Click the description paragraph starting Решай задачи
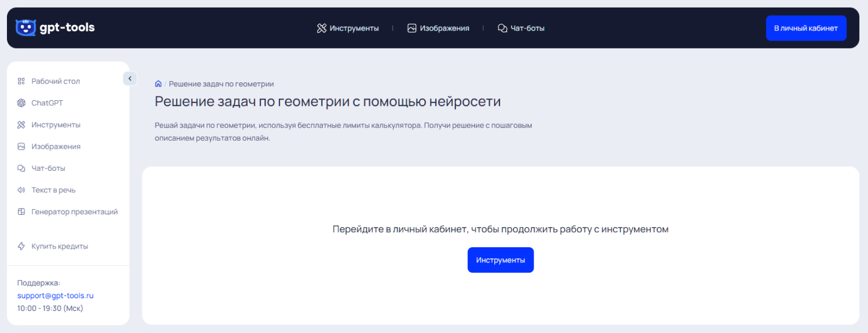 pyautogui.click(x=343, y=132)
